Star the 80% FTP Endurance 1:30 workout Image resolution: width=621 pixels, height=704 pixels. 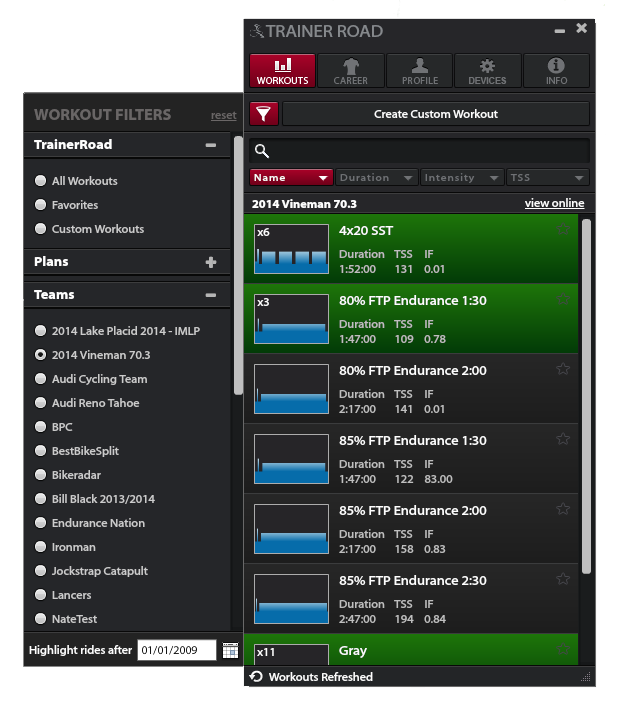(563, 299)
